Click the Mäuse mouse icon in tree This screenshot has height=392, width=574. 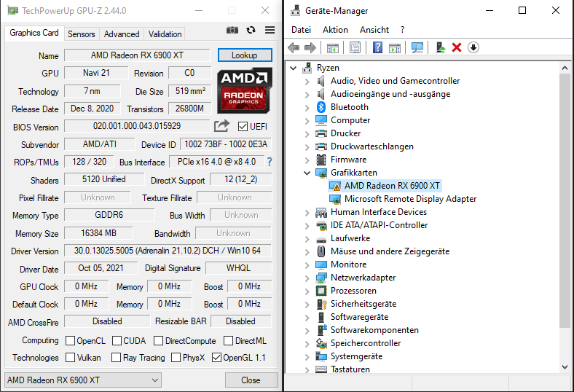[x=321, y=251]
